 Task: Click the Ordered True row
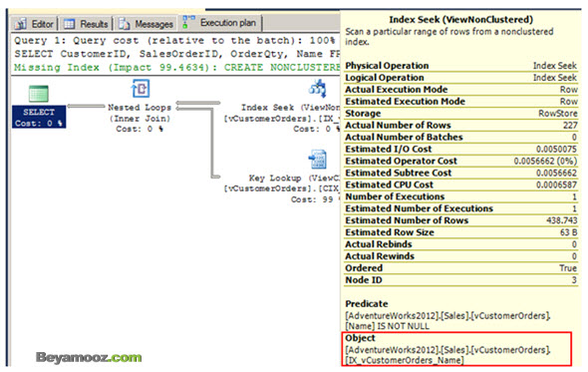[460, 268]
